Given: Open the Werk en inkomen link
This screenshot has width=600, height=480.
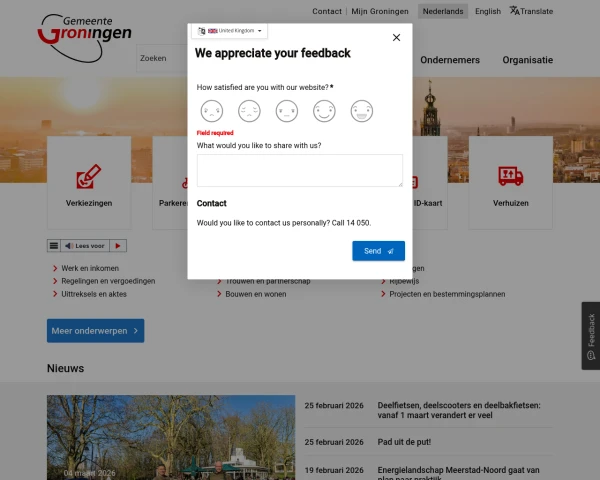Looking at the screenshot, I should pos(90,268).
